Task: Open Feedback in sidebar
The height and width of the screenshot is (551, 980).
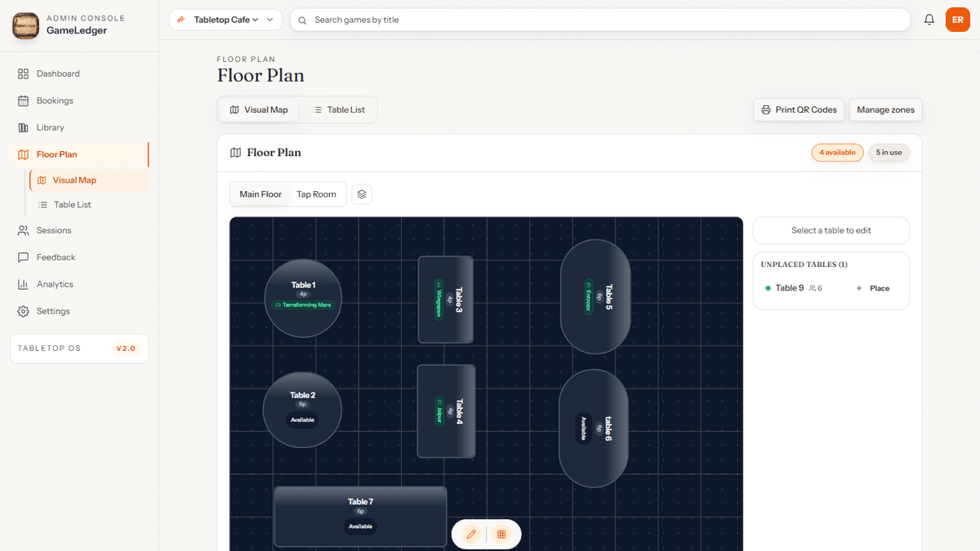Action: click(79, 257)
